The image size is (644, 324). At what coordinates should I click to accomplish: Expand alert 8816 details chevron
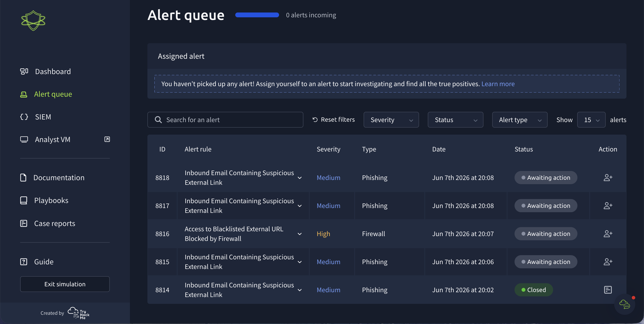click(299, 234)
